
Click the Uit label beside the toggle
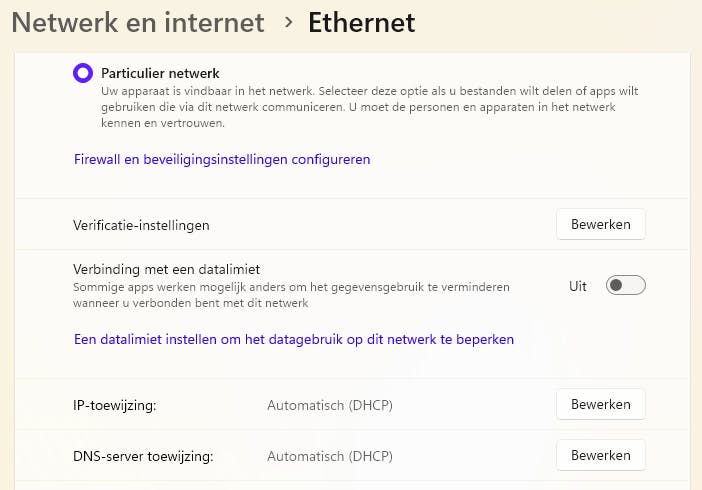(x=578, y=286)
